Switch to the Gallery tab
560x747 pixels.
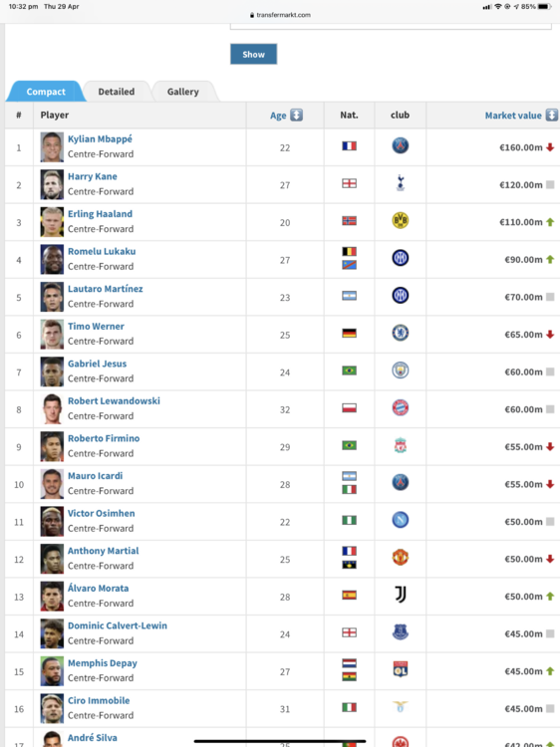[183, 92]
